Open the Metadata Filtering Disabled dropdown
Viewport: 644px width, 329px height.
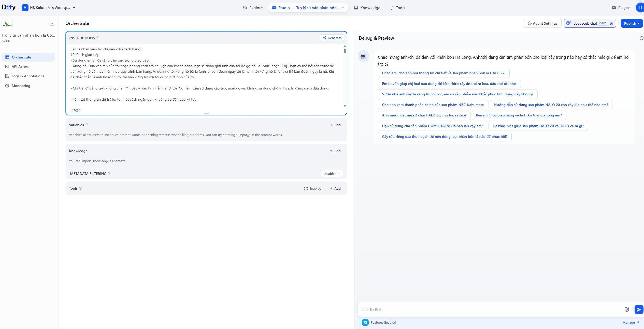pyautogui.click(x=332, y=174)
